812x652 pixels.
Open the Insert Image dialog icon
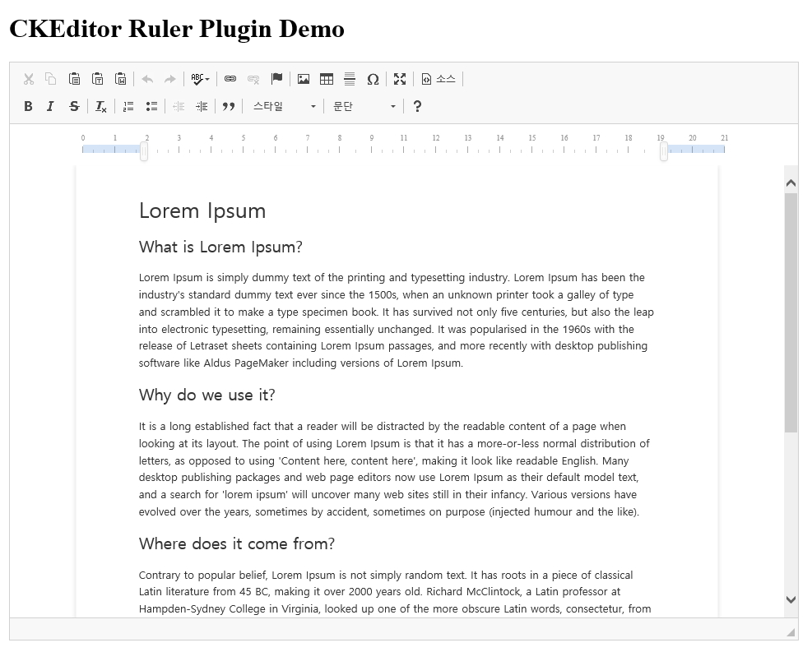tap(304, 79)
